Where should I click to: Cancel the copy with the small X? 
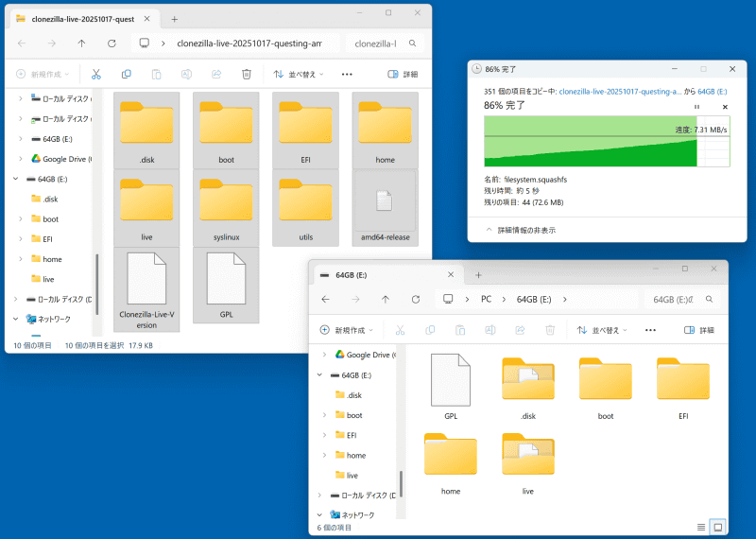tap(725, 107)
